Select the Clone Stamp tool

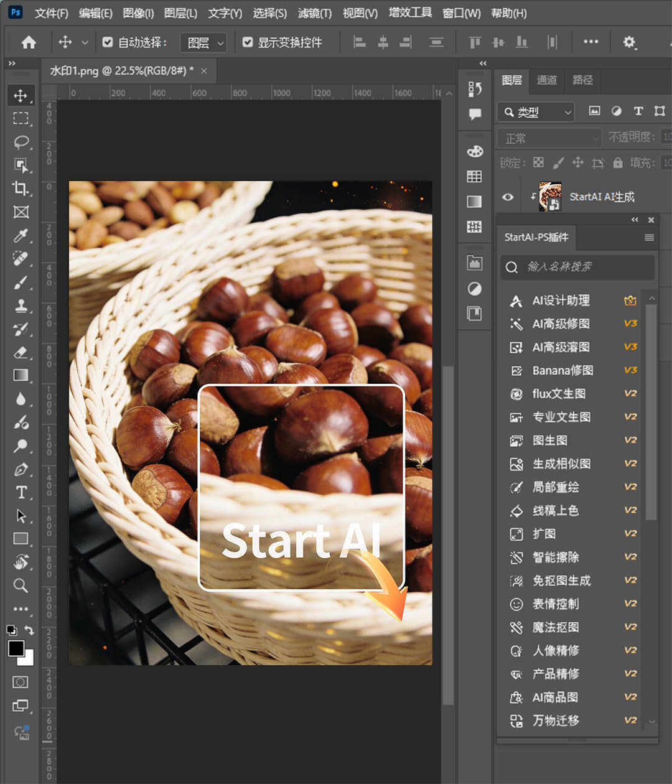[21, 306]
